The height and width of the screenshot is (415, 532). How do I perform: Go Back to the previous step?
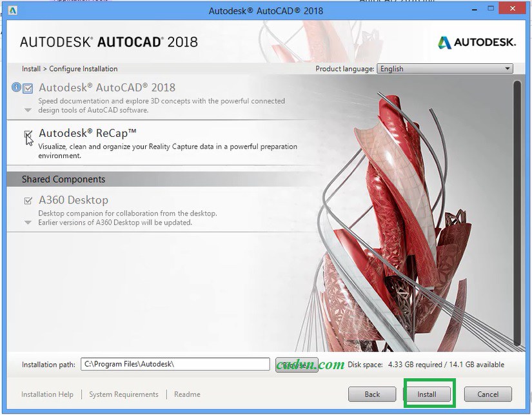pos(372,394)
